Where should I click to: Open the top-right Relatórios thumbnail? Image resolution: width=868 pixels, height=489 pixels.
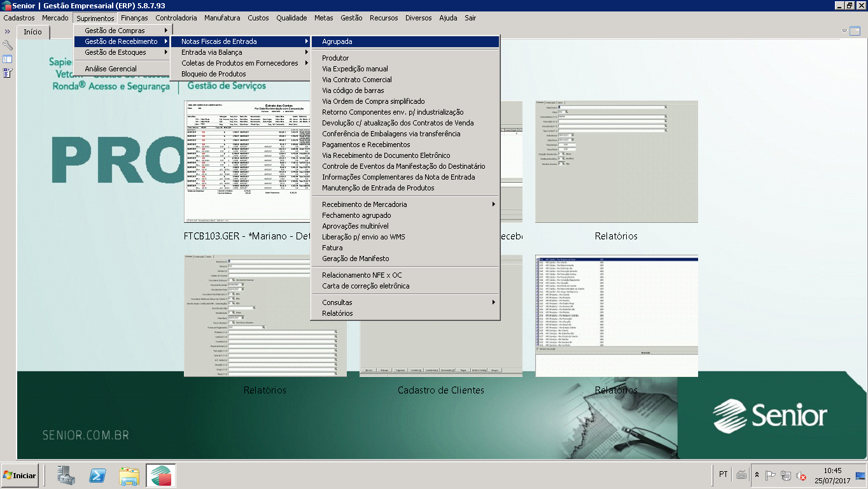617,161
